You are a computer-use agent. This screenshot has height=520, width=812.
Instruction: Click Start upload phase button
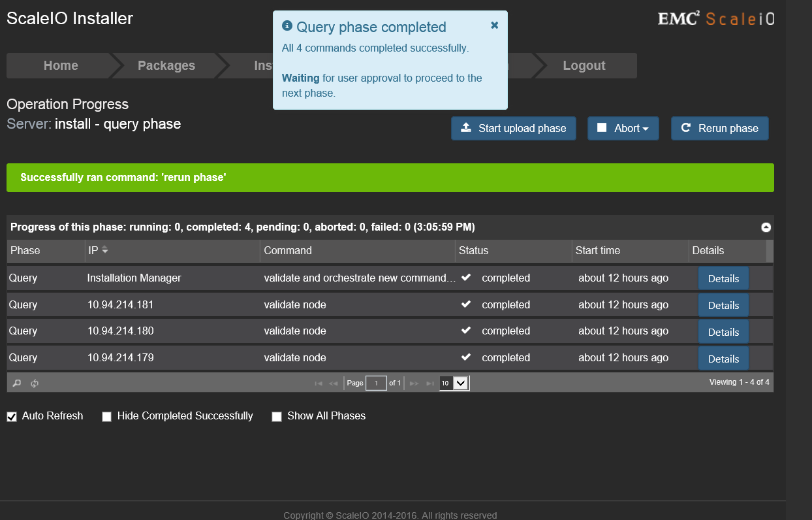(514, 128)
